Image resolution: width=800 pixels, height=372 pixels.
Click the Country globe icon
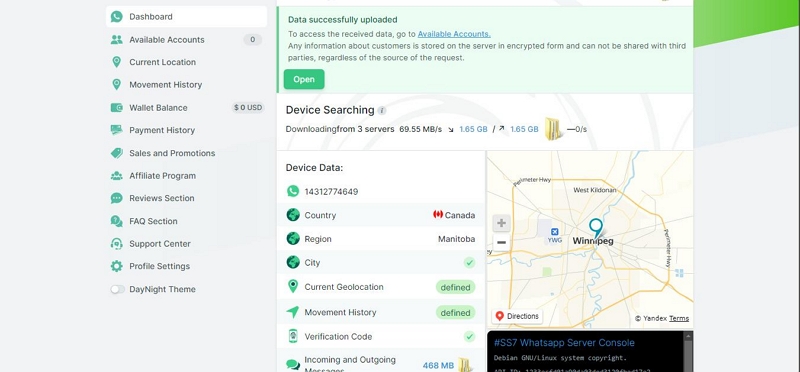[x=293, y=215]
